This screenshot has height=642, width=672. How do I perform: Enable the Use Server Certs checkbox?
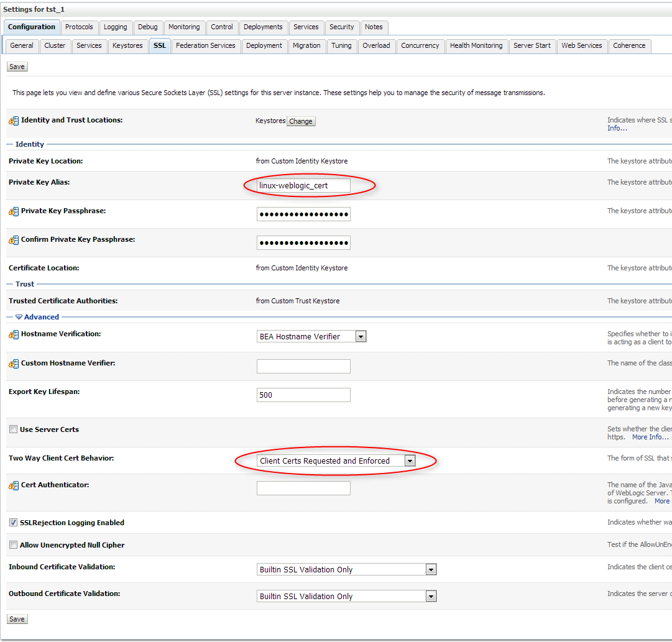click(x=13, y=429)
